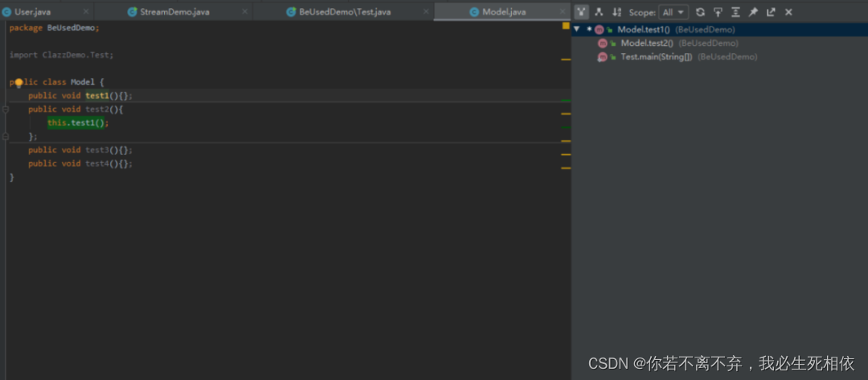Click fold end marker at closing brace
868x380 pixels.
click(x=6, y=137)
